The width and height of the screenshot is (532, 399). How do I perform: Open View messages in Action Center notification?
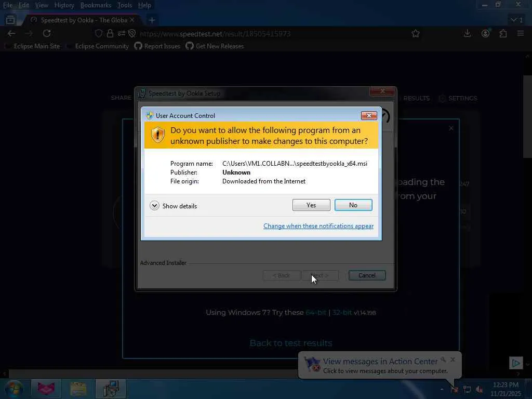click(380, 362)
